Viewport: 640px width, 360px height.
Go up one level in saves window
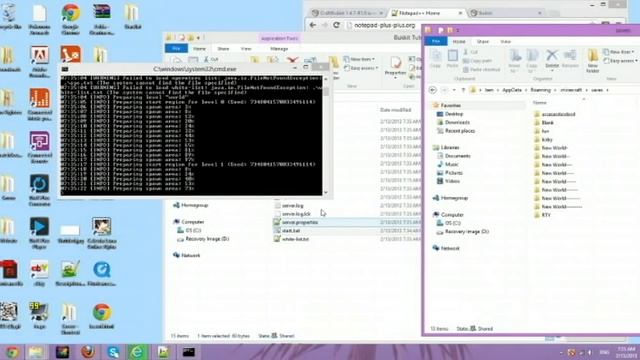[463, 90]
